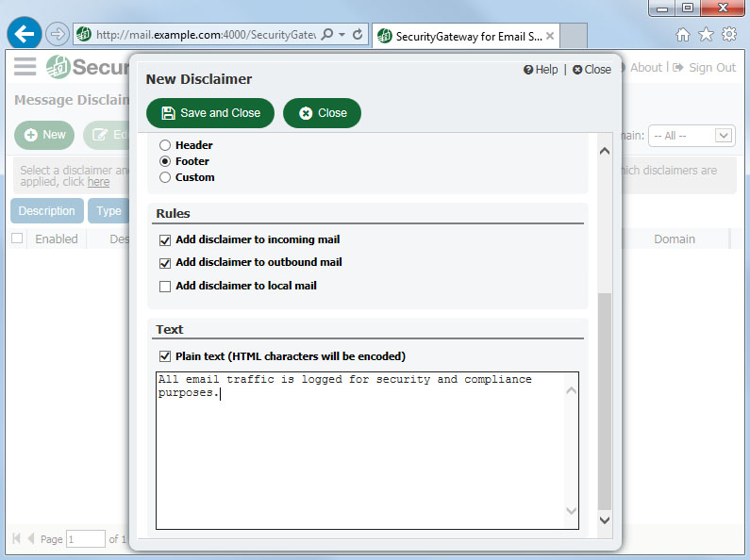The height and width of the screenshot is (560, 750).
Task: Click the 'here' link in info box
Action: (98, 182)
